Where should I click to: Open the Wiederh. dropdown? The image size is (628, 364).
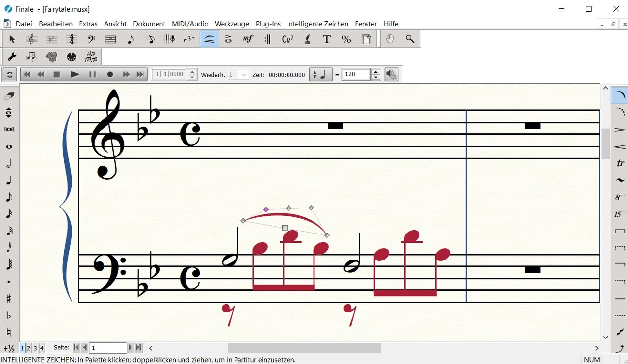click(244, 75)
